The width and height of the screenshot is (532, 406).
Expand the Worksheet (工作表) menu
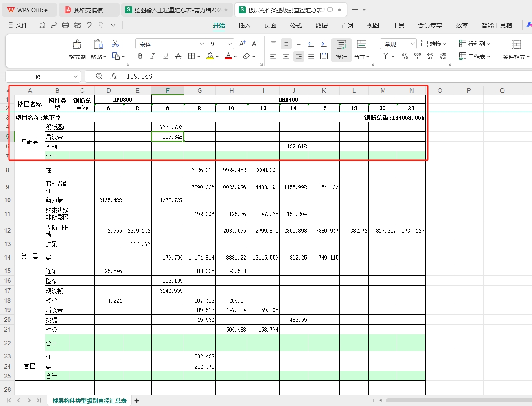(x=475, y=57)
